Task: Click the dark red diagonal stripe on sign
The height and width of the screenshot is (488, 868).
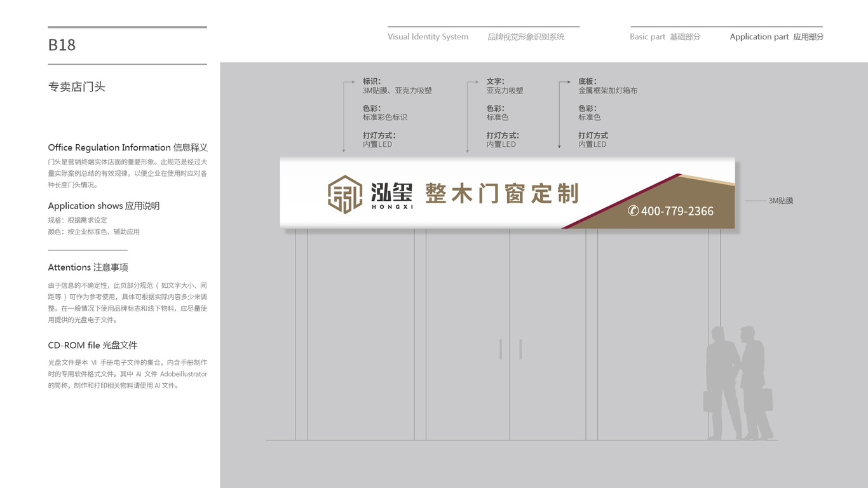Action: (621, 201)
